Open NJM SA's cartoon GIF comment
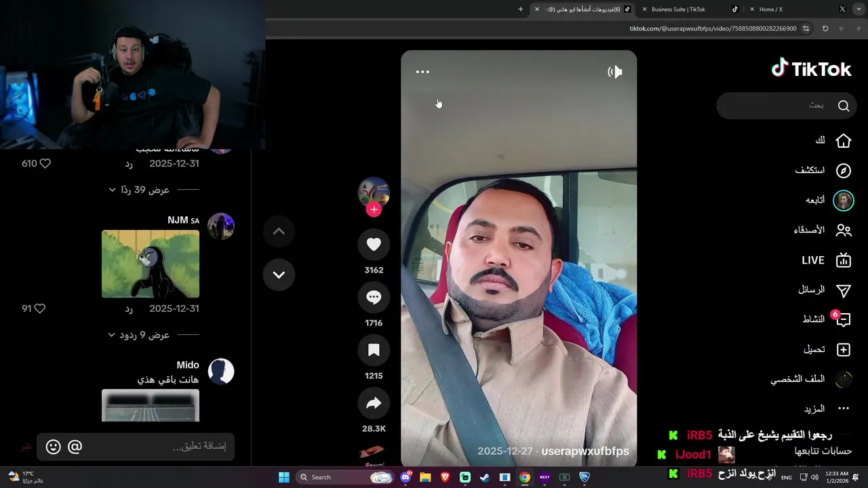 click(151, 264)
